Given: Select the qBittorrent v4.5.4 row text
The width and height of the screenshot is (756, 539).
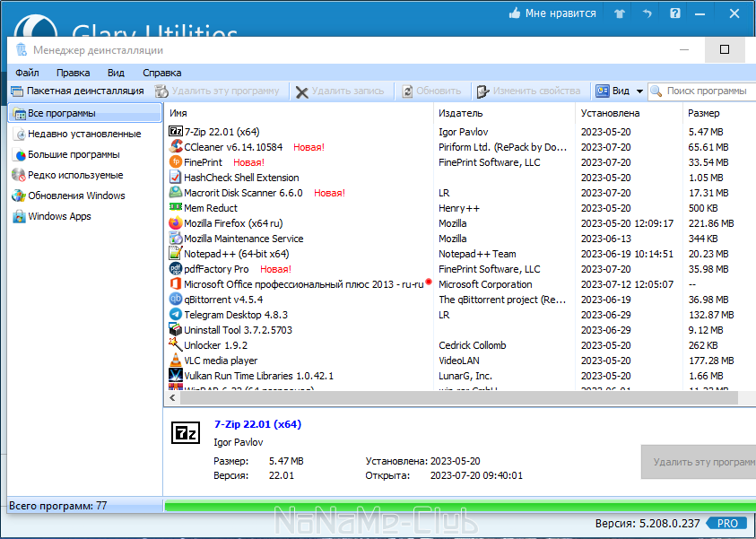Looking at the screenshot, I should pos(223,300).
